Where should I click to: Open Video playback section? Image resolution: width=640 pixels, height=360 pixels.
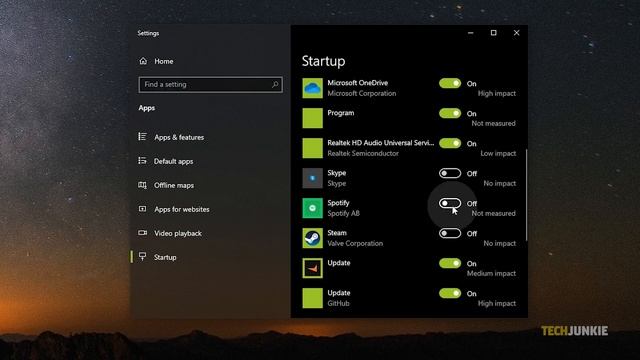tap(178, 233)
